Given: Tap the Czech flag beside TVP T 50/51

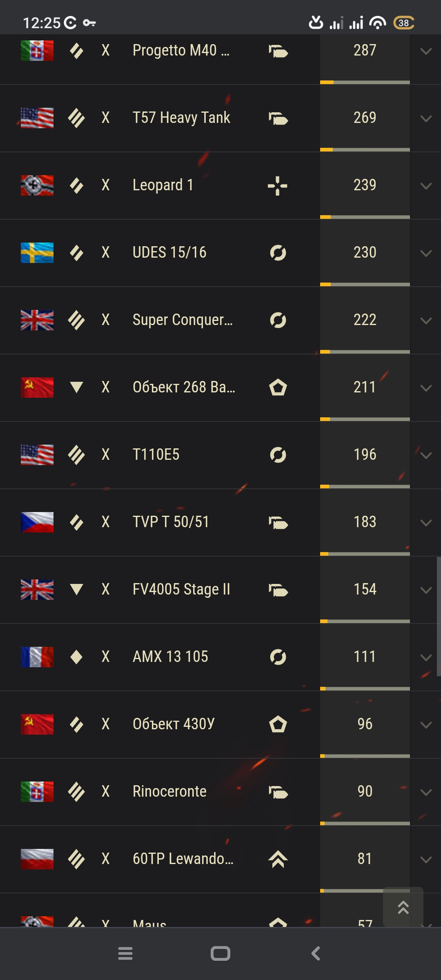Looking at the screenshot, I should pyautogui.click(x=37, y=522).
